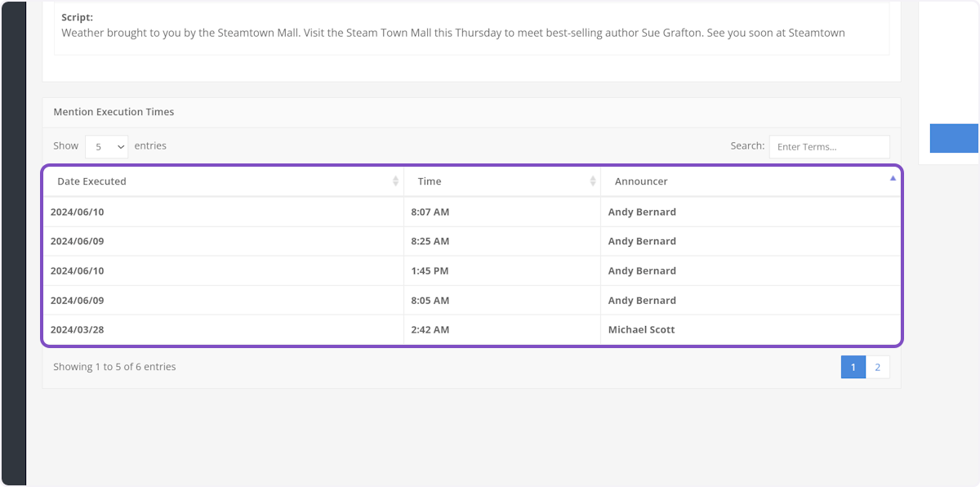The width and height of the screenshot is (980, 487).
Task: Click Andy Bernard in the 1:45 PM row
Action: pyautogui.click(x=642, y=271)
